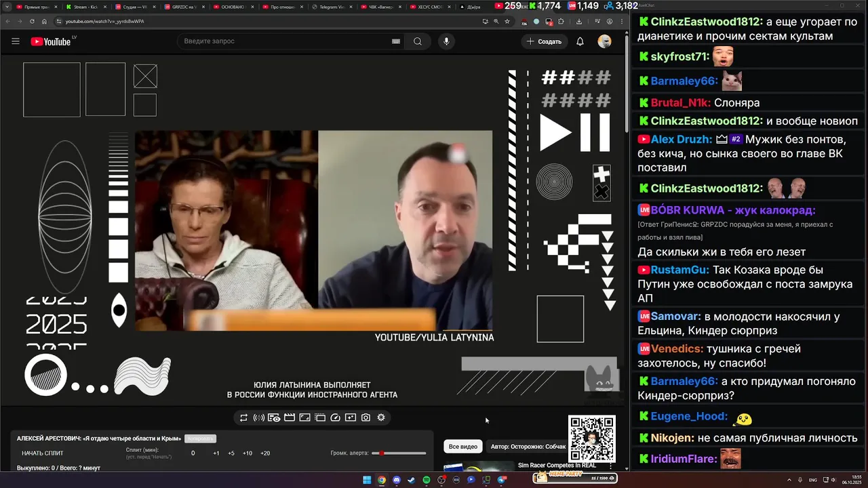Image resolution: width=868 pixels, height=488 pixels.
Task: Toggle the loop icon in player toolbar
Action: pos(243,418)
